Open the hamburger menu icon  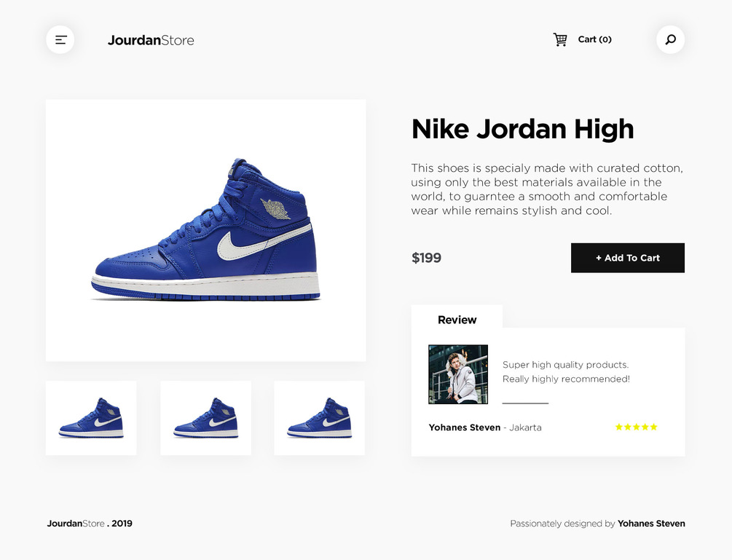point(60,39)
